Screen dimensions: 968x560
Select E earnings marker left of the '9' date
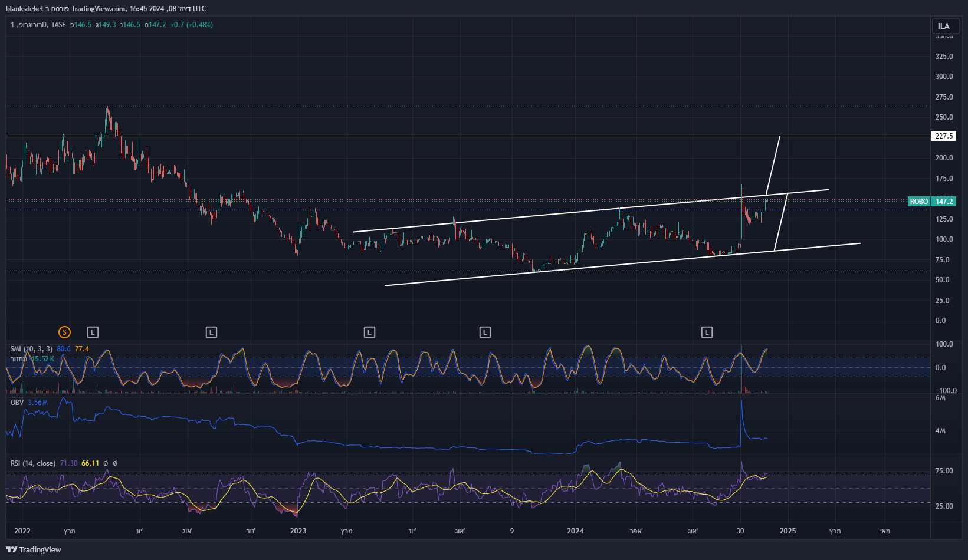pyautogui.click(x=485, y=332)
